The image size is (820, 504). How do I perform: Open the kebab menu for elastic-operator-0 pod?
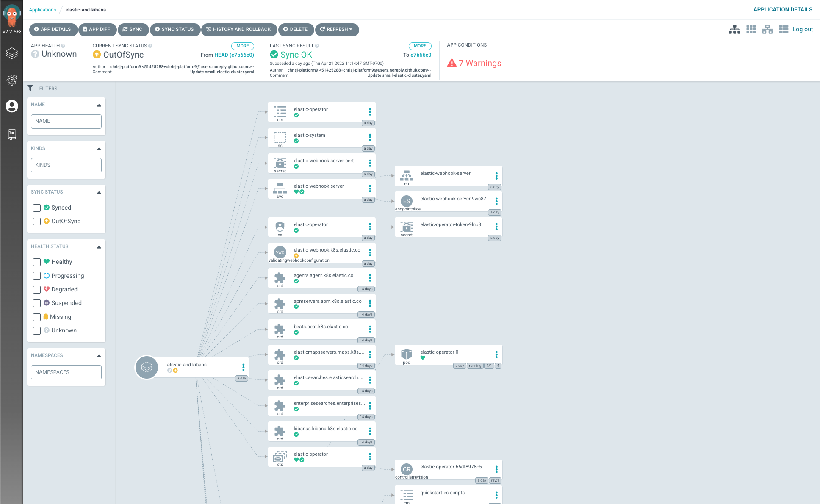tap(496, 354)
